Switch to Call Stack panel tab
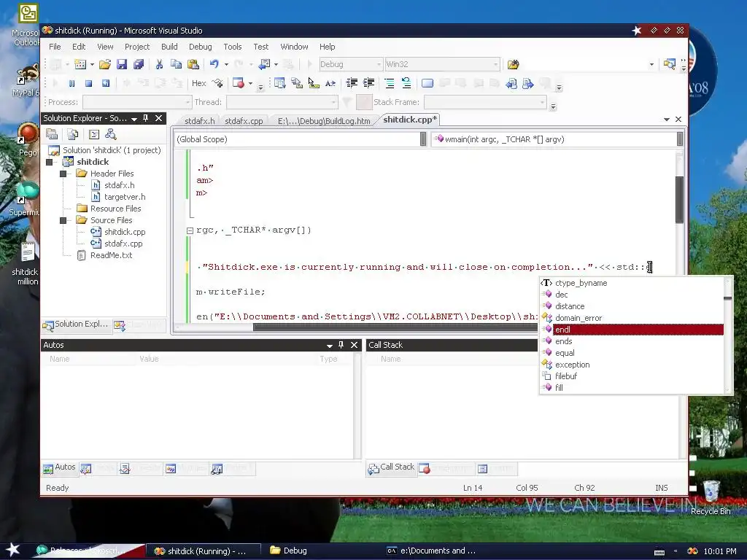The width and height of the screenshot is (747, 560). point(391,467)
